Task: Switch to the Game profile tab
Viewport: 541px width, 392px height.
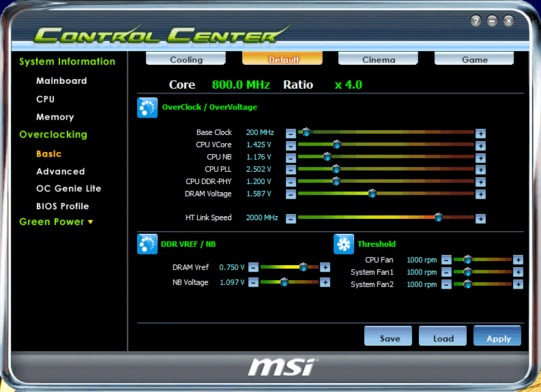Action: tap(474, 59)
